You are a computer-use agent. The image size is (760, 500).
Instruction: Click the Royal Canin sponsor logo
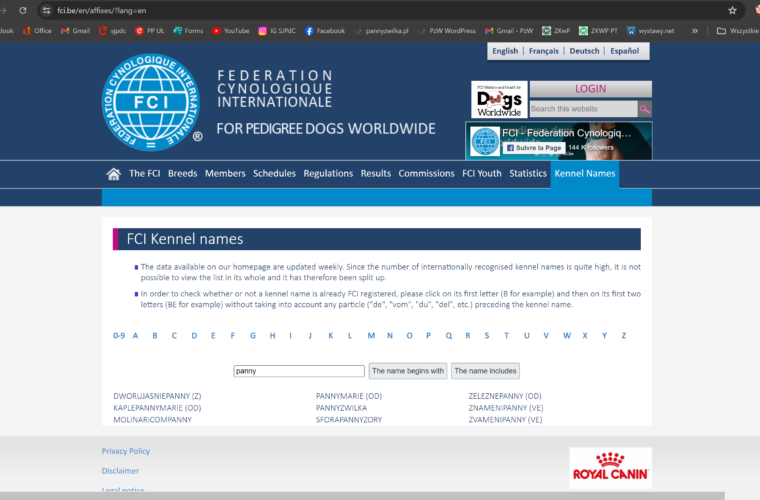coord(610,468)
